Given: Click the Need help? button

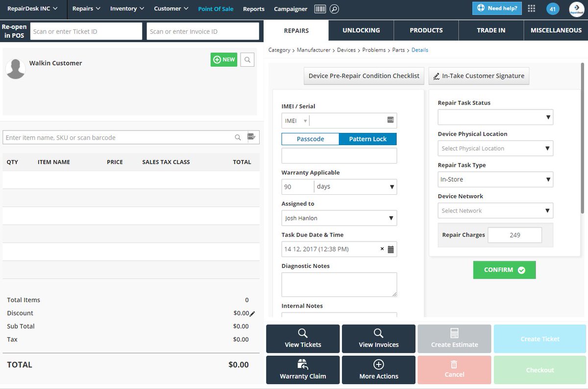Looking at the screenshot, I should [497, 8].
